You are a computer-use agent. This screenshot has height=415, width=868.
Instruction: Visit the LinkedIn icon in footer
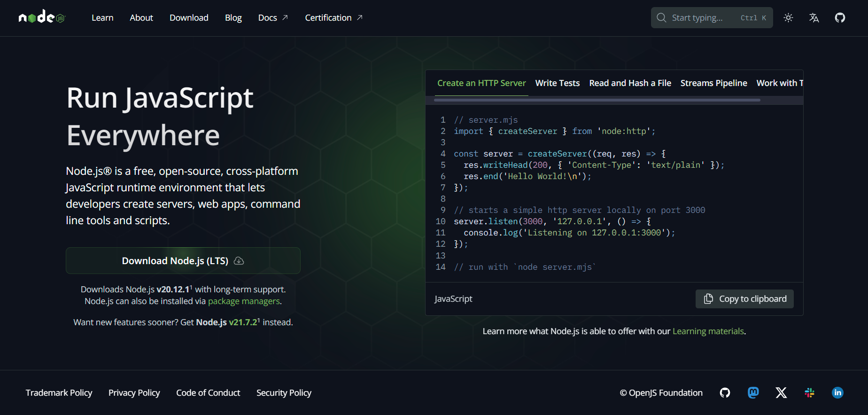tap(837, 393)
